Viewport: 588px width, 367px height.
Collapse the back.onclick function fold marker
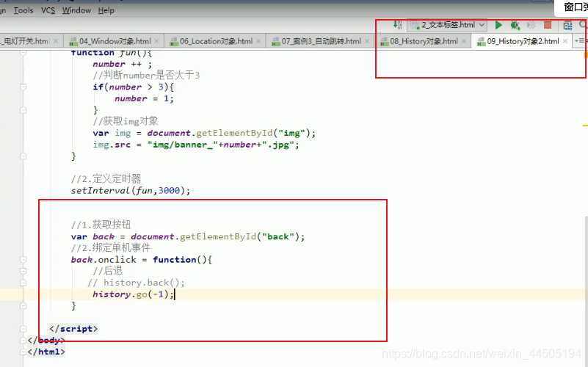coord(23,259)
